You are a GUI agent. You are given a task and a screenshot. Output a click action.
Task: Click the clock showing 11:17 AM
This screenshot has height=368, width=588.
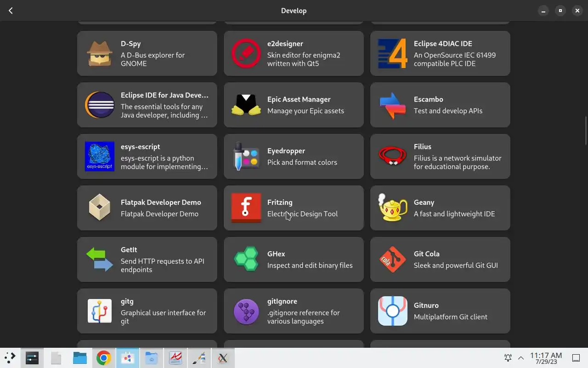[546, 355]
